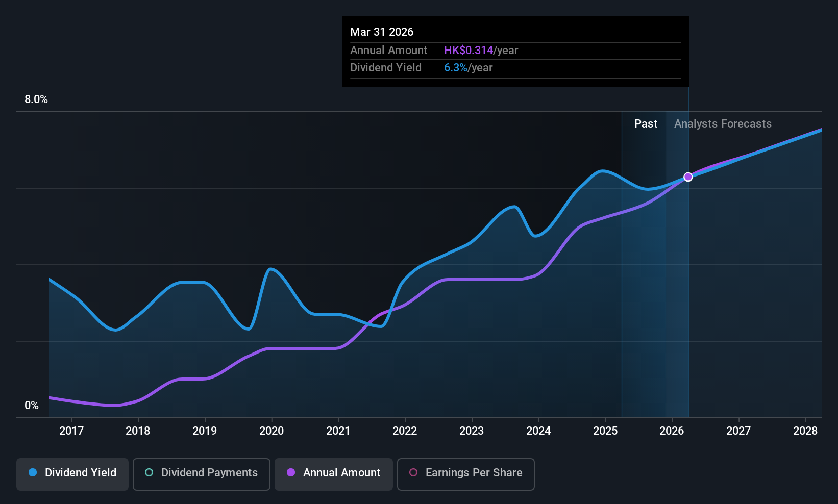
Task: Click the purple Annual Amount legend dot
Action: (x=291, y=472)
